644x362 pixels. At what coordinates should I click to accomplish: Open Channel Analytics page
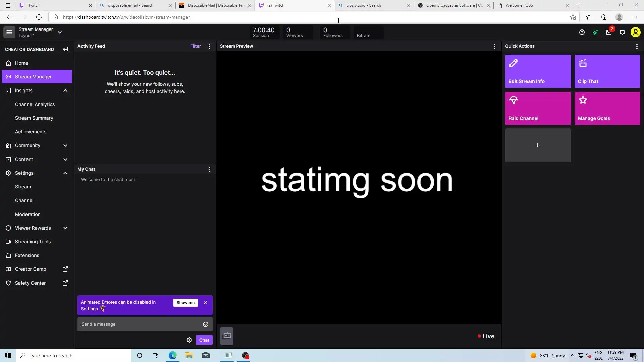[x=35, y=104]
